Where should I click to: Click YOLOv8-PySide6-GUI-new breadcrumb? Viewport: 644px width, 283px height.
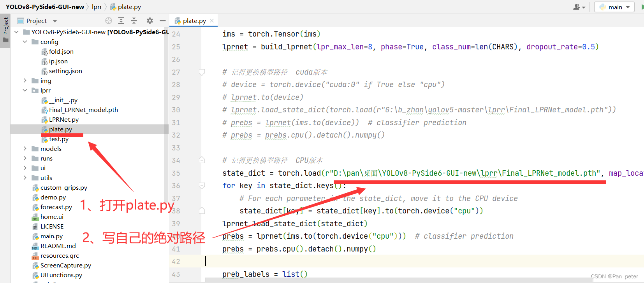coord(45,7)
